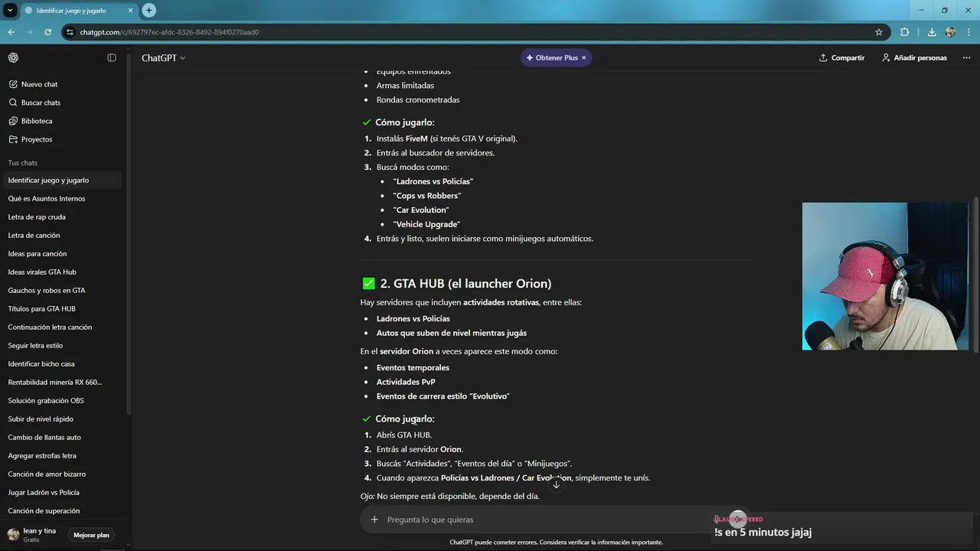Open chat 'Seguir letra estilo'

tap(61, 346)
